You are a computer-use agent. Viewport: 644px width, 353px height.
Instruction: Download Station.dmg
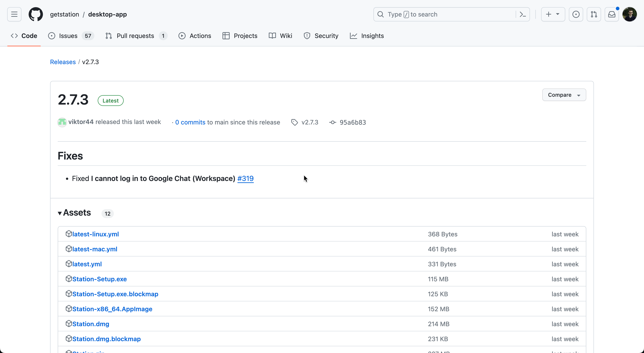coord(91,324)
